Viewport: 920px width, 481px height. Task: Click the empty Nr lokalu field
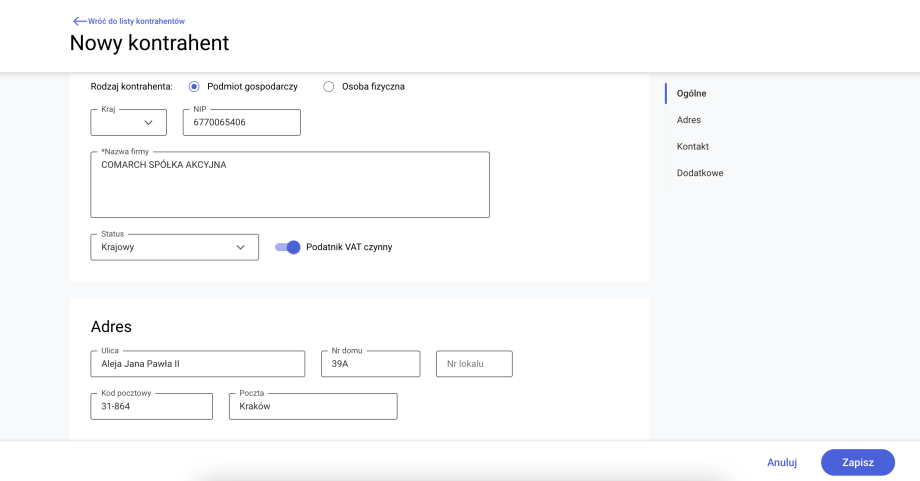pos(474,364)
